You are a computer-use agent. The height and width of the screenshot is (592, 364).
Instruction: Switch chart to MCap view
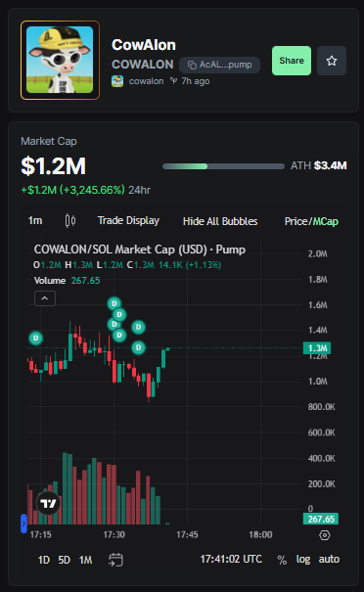click(x=325, y=221)
